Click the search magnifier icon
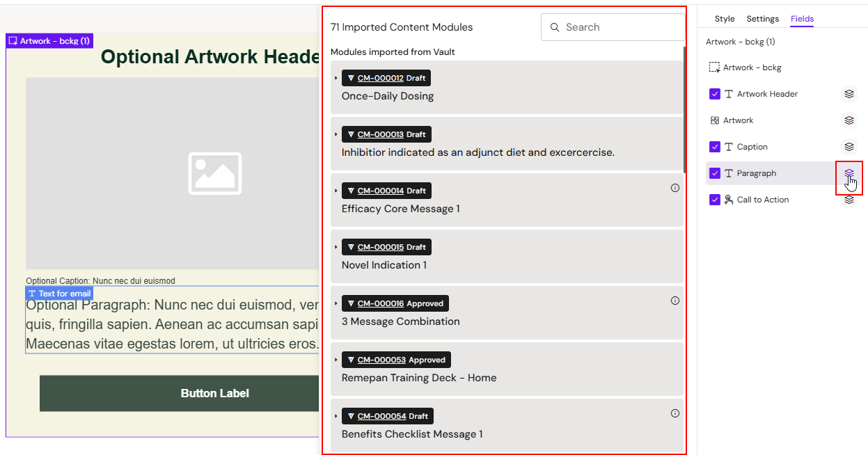Image resolution: width=868 pixels, height=455 pixels. [555, 27]
